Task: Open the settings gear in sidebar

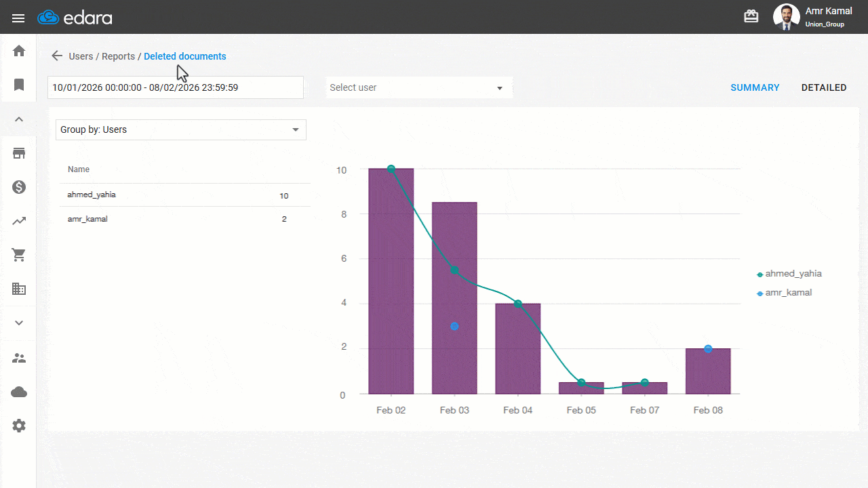Action: [19, 426]
